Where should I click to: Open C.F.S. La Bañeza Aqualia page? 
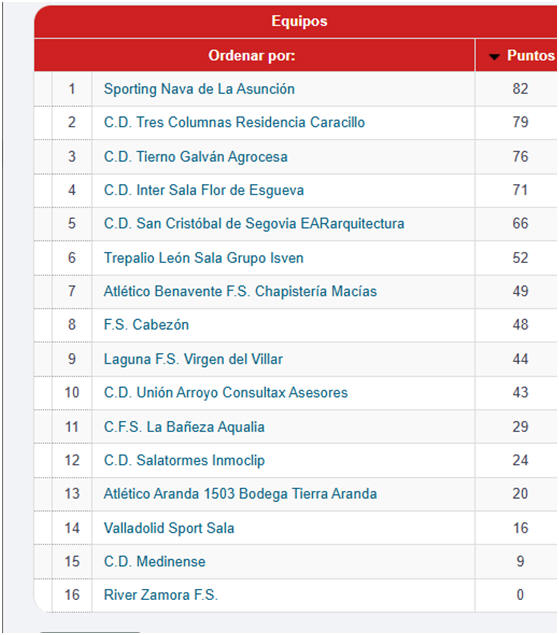tap(184, 427)
